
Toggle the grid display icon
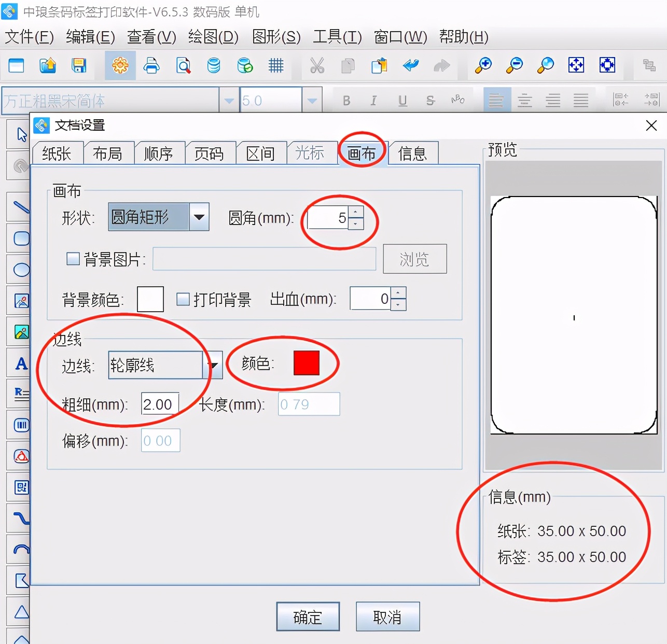[x=276, y=65]
